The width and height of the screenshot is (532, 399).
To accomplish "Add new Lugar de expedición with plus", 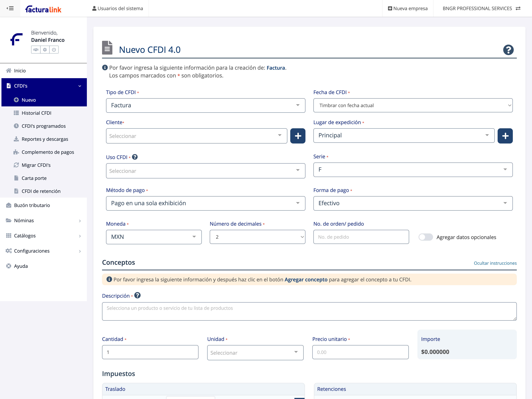I will tap(505, 136).
